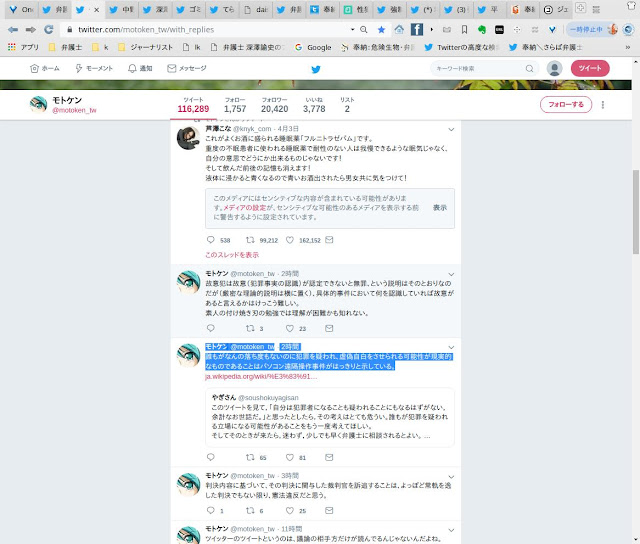The image size is (640, 544).
Task: Click the magnifier icon in the address bar
Action: point(364,29)
